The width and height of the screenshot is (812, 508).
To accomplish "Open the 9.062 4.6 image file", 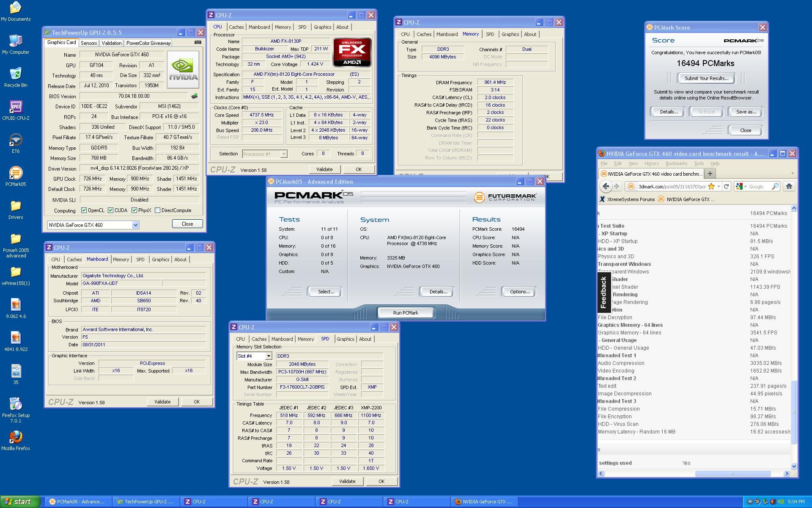I will pos(16,309).
